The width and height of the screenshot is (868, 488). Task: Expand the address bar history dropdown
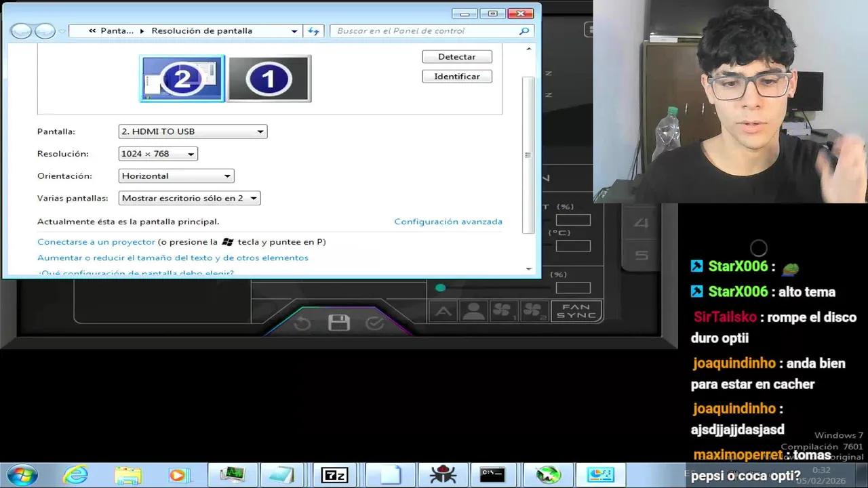294,31
